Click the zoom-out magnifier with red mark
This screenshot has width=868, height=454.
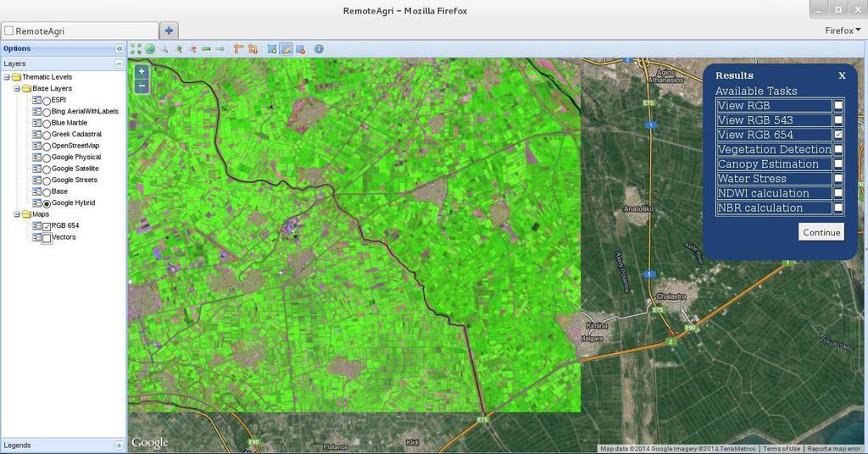point(192,49)
